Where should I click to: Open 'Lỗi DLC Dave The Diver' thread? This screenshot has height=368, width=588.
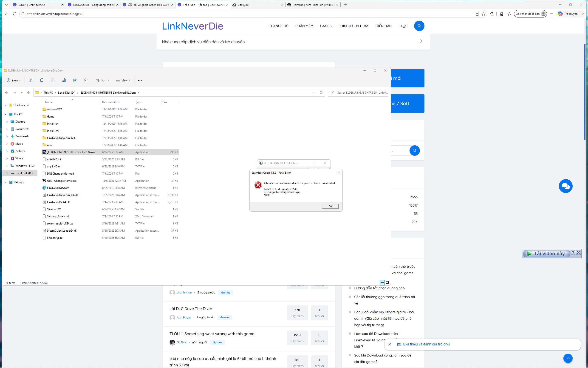click(x=191, y=309)
